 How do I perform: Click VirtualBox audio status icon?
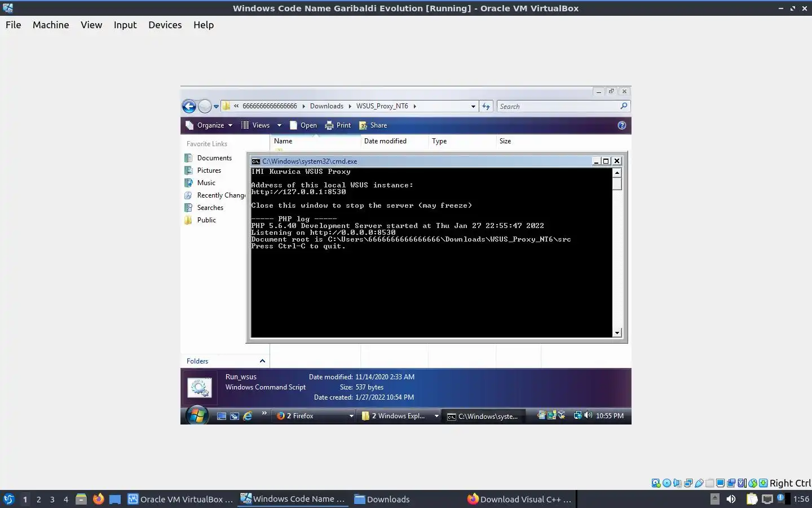678,483
